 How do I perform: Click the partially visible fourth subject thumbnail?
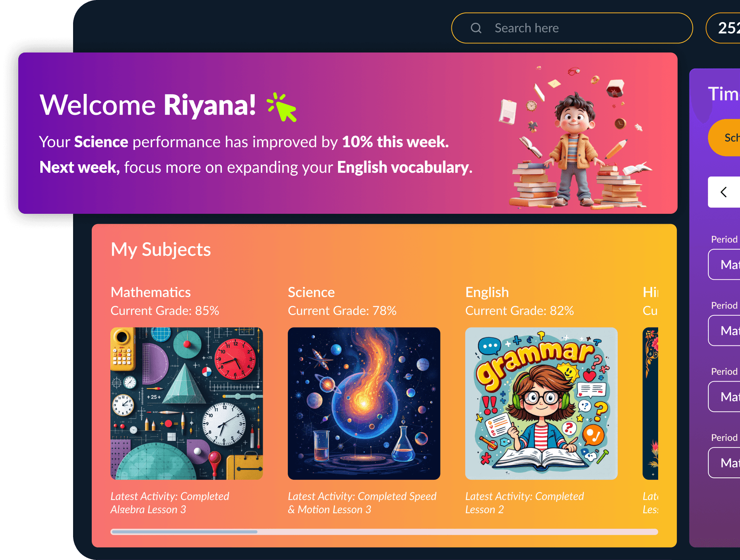(x=650, y=403)
